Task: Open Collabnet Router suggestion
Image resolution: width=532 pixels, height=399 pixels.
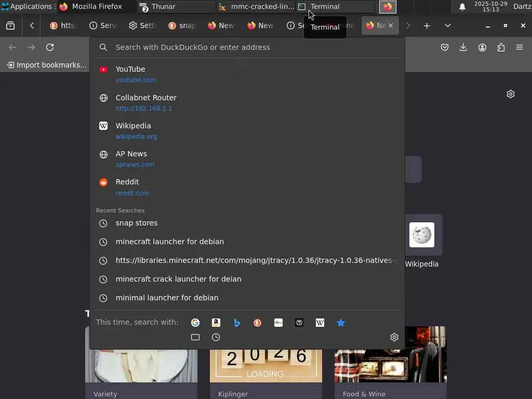Action: (247, 103)
